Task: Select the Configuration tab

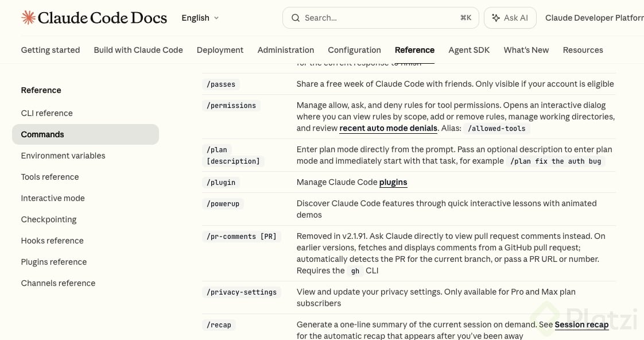Action: tap(354, 50)
